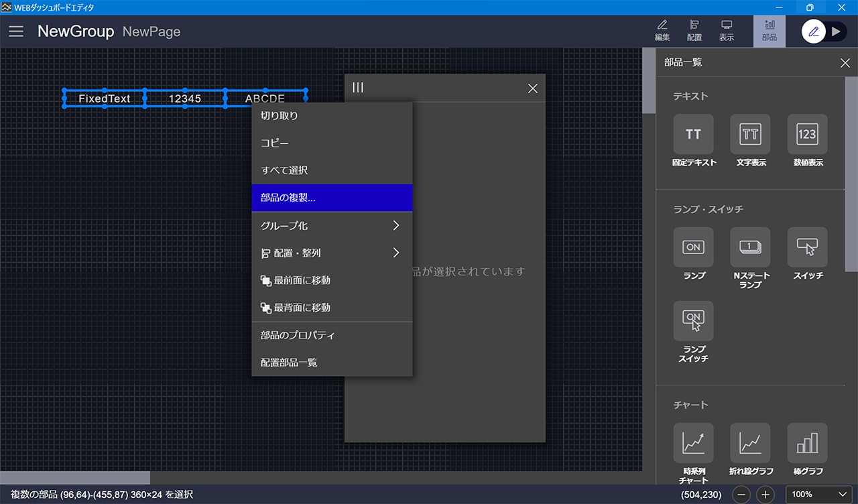Toggle the edit/run mode switch
Viewport: 858px width, 504px height.
tap(824, 31)
